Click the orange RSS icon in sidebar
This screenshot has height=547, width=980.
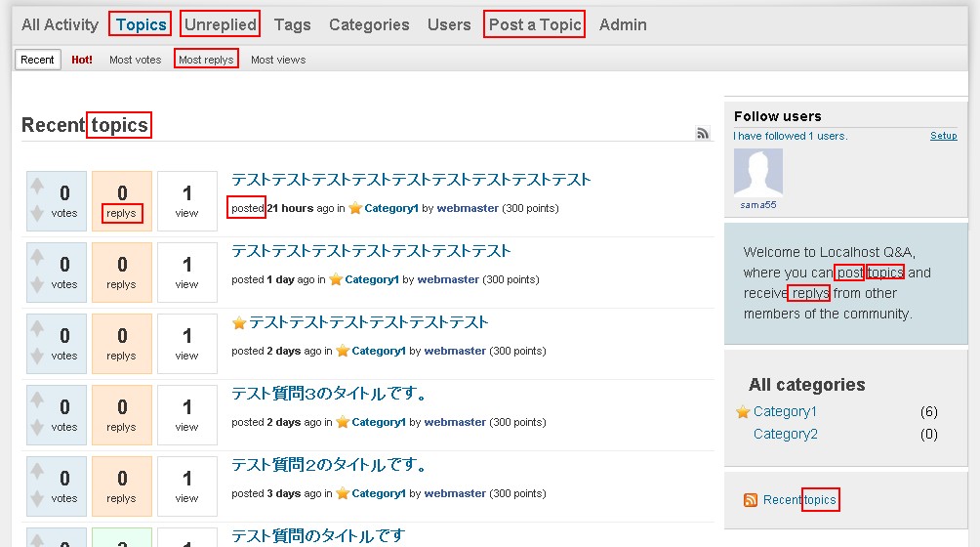pyautogui.click(x=751, y=500)
